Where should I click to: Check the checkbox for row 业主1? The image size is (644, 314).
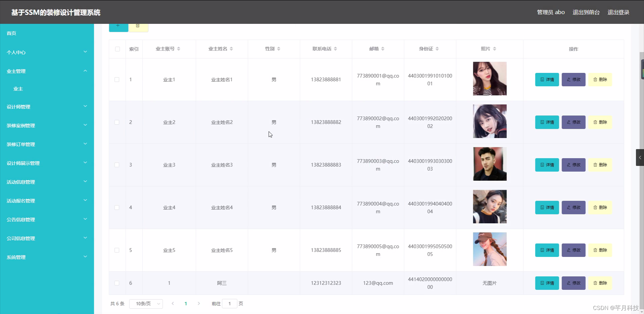(117, 80)
